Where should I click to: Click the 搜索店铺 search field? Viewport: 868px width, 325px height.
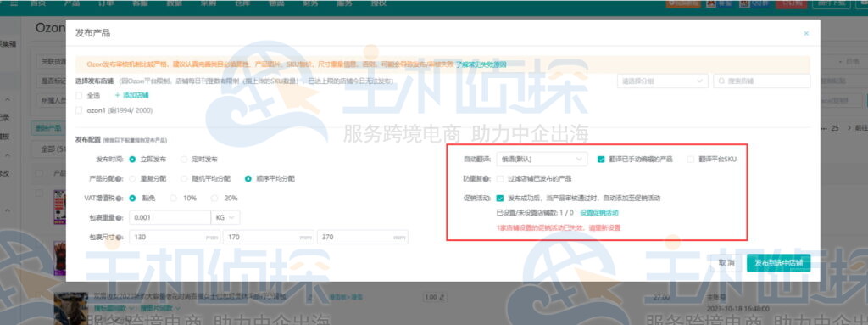point(762,81)
